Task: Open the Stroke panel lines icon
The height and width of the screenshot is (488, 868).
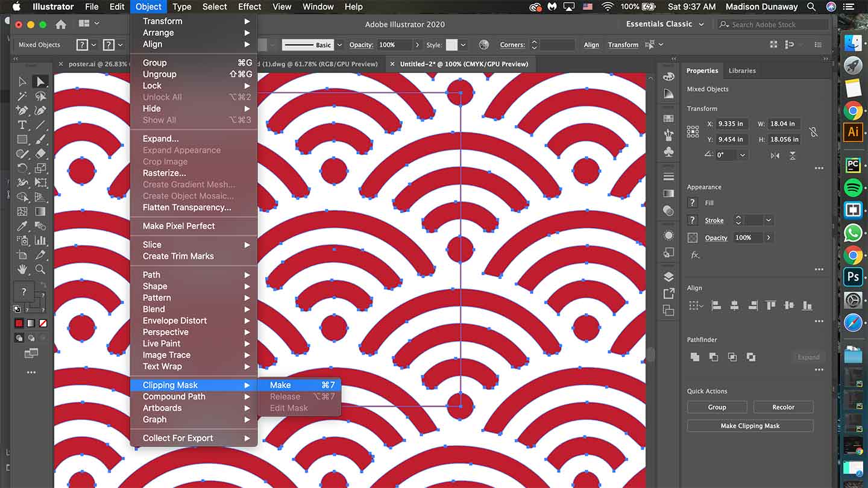Action: (668, 177)
